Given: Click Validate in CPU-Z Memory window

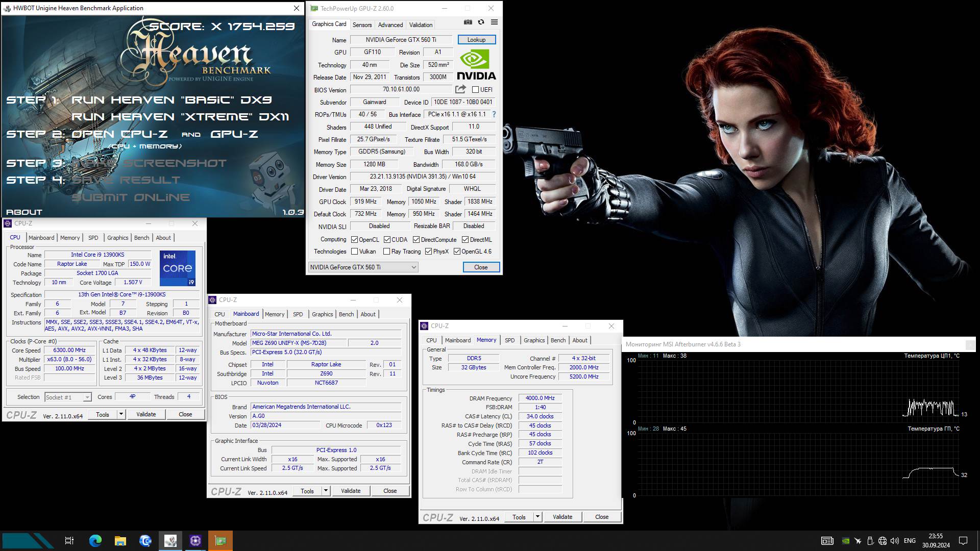Looking at the screenshot, I should 562,517.
